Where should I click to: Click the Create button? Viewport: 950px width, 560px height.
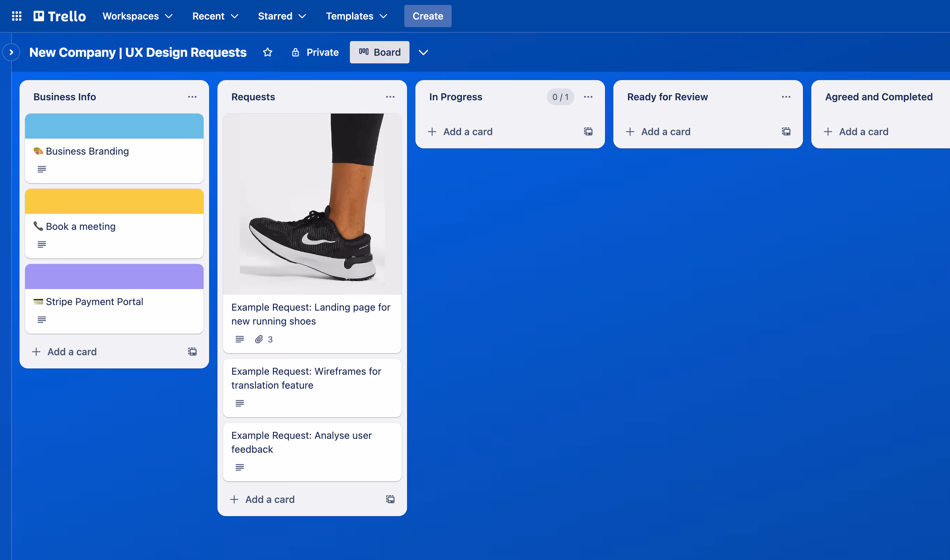(x=427, y=16)
